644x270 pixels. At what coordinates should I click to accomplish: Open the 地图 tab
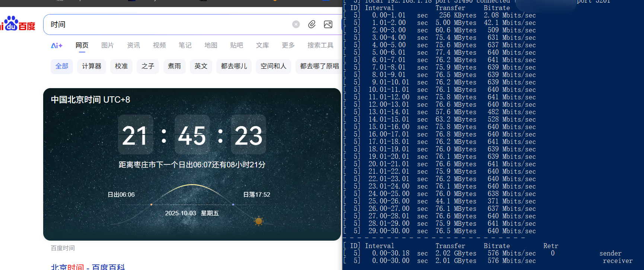211,45
